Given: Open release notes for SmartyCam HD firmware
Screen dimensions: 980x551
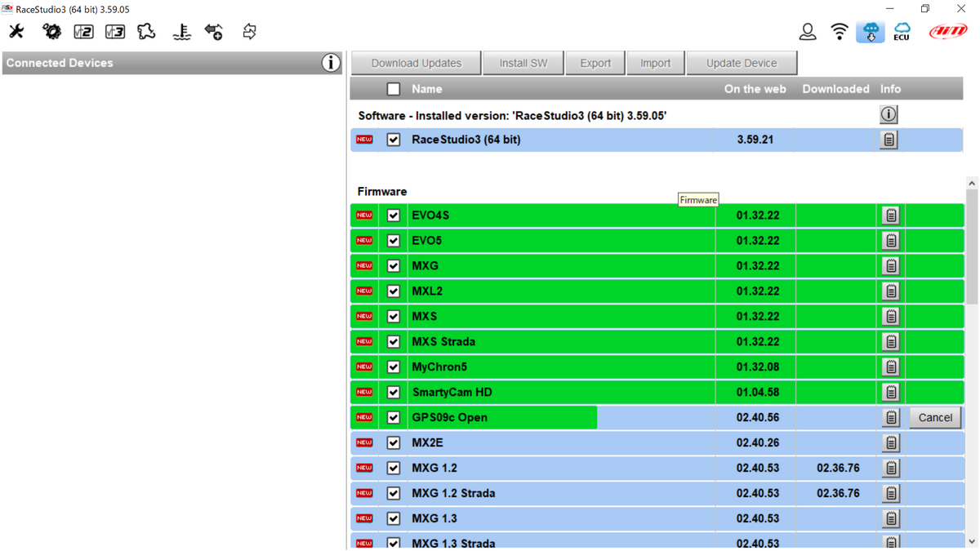Looking at the screenshot, I should (891, 393).
